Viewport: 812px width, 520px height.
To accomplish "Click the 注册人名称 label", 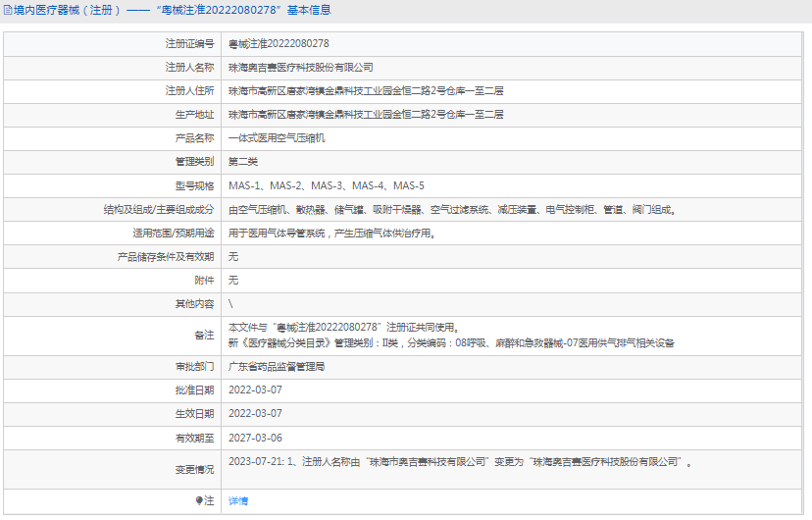I will point(189,68).
